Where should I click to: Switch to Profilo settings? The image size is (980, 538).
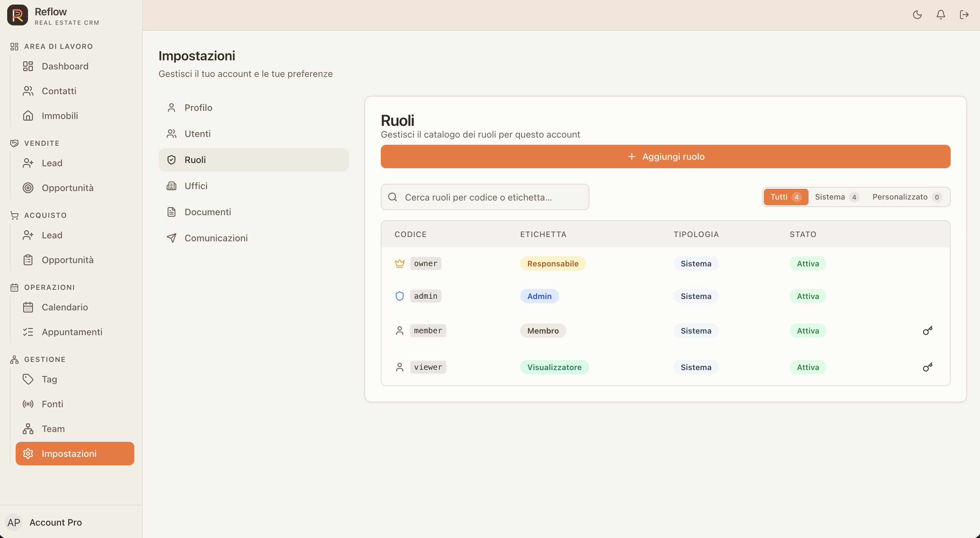pos(253,108)
